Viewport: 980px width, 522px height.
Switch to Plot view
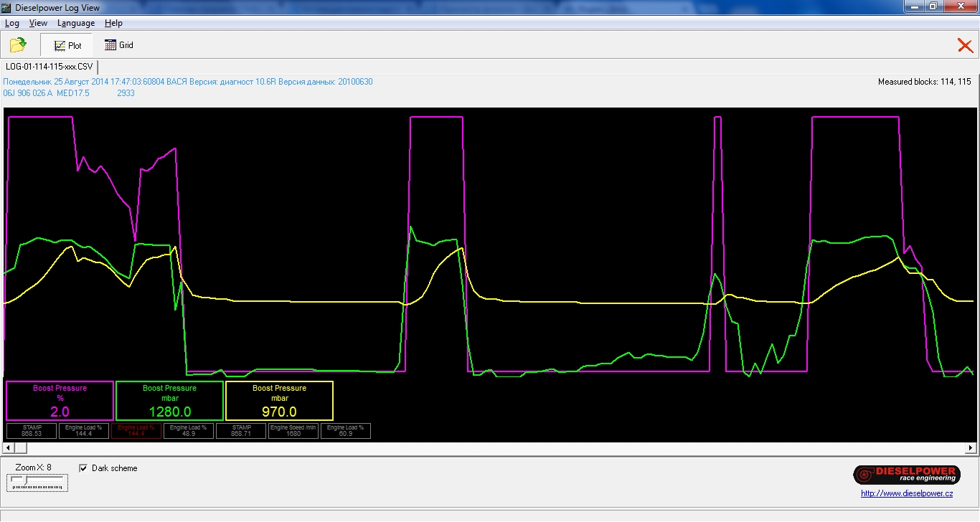[67, 45]
